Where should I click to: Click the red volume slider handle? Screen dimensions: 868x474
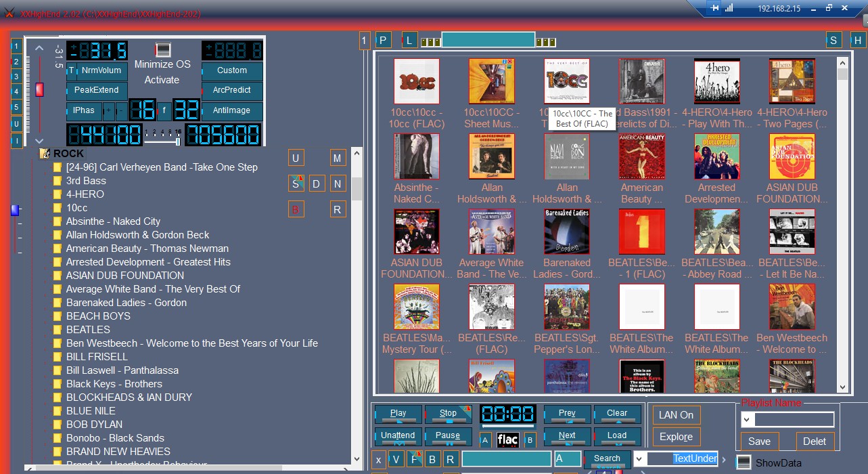click(x=39, y=89)
